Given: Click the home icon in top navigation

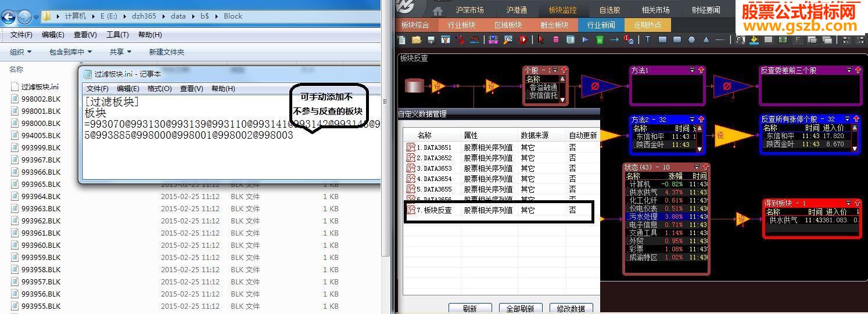Looking at the screenshot, I should [x=437, y=10].
